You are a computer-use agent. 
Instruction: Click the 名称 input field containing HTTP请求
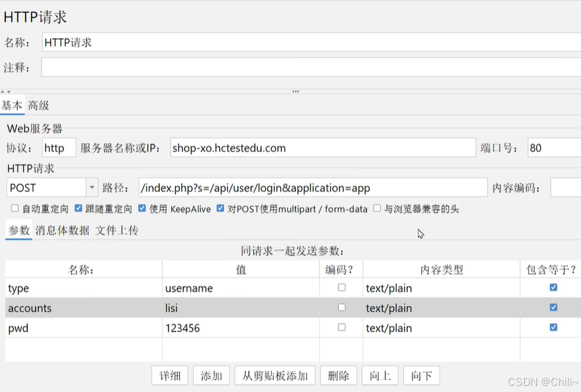click(x=311, y=42)
